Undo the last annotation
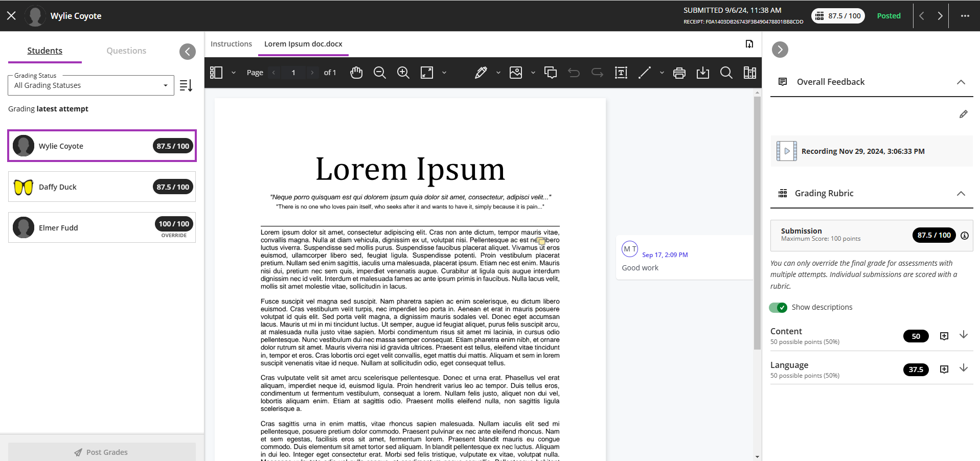The image size is (980, 461). coord(573,73)
